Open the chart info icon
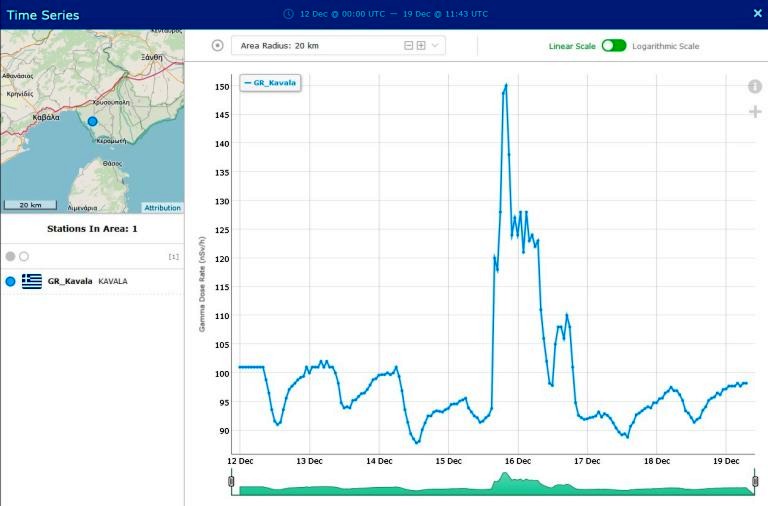Screen dimensions: 768x506 click(x=755, y=87)
